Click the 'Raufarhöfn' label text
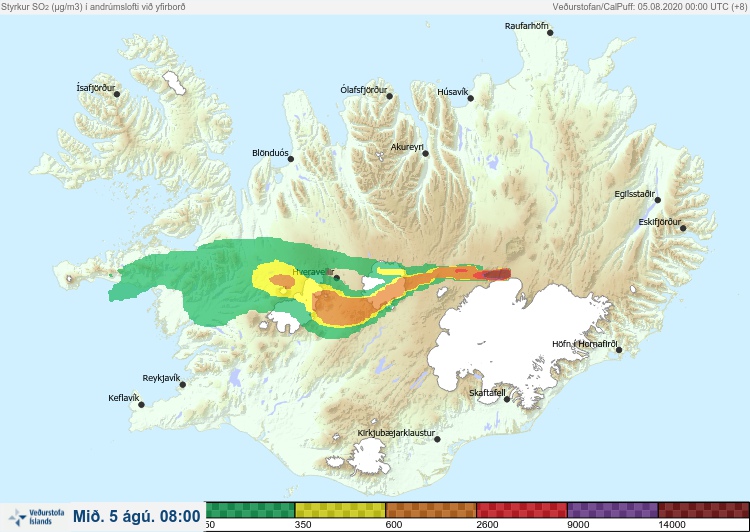Viewport: 750px width, 532px height. point(527,26)
